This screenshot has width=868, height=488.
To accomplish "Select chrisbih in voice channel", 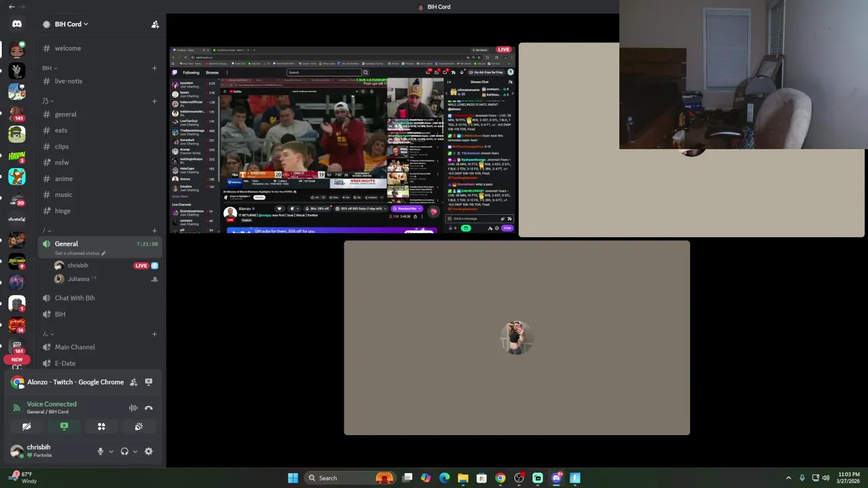I will click(x=78, y=266).
